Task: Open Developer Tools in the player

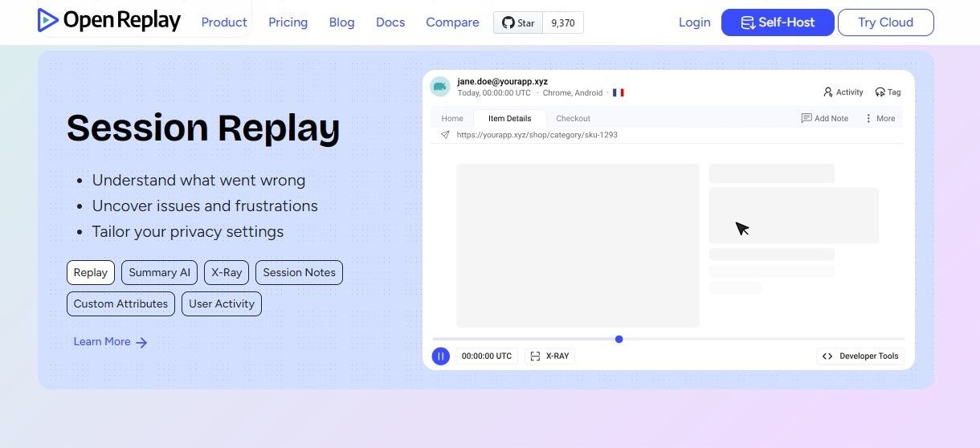Action: [x=860, y=356]
